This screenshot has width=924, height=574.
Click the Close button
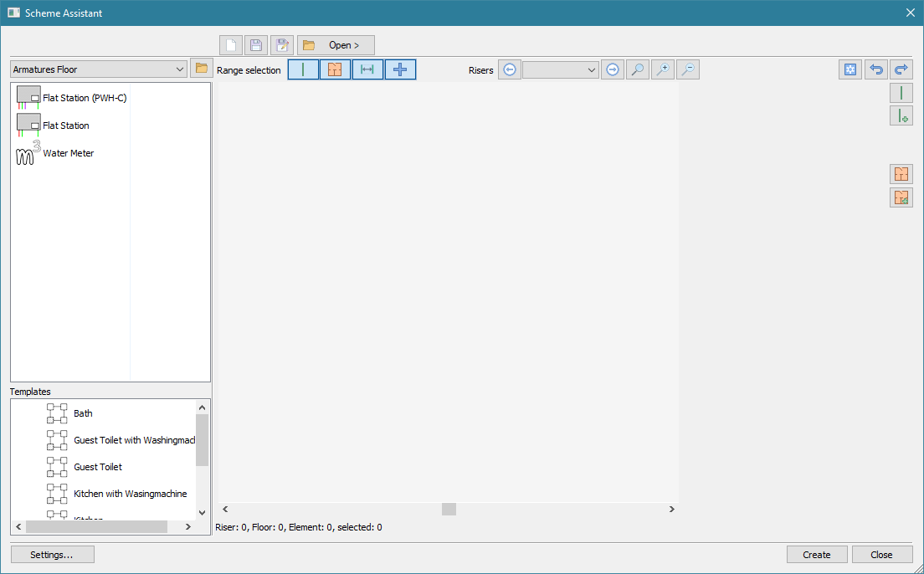pos(882,555)
